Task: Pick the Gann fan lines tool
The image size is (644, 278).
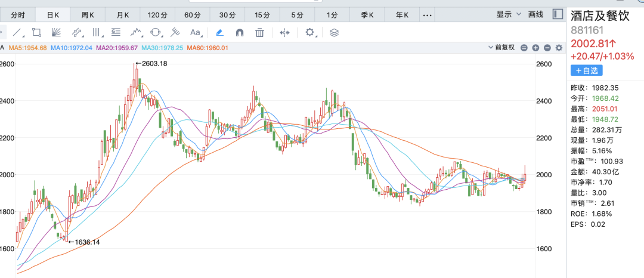Action: click(57, 32)
